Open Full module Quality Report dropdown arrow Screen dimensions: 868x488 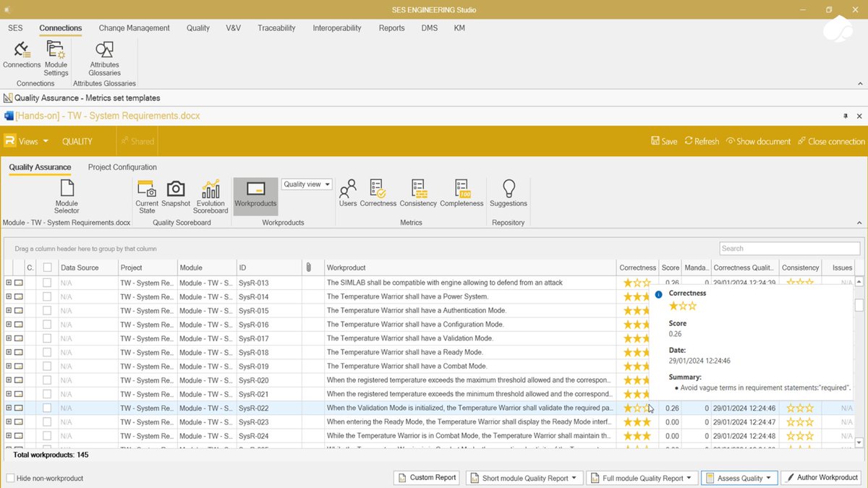691,478
